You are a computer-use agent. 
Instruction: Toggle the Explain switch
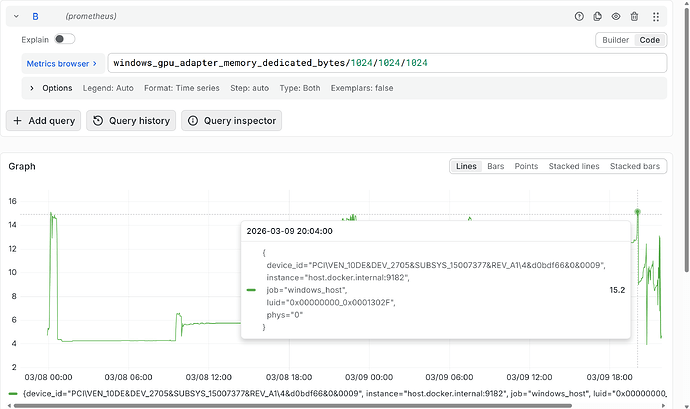click(x=65, y=39)
